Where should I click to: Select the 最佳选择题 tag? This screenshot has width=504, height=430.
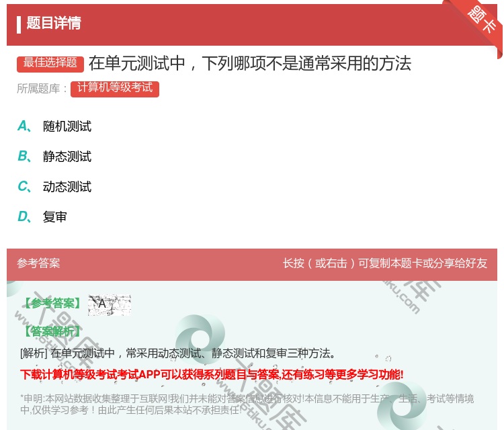click(x=50, y=63)
